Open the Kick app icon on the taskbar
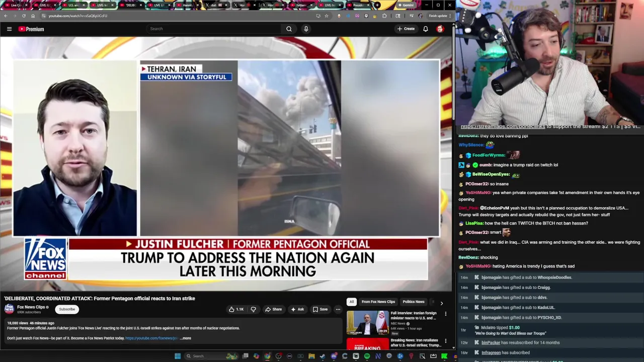 coord(444,356)
